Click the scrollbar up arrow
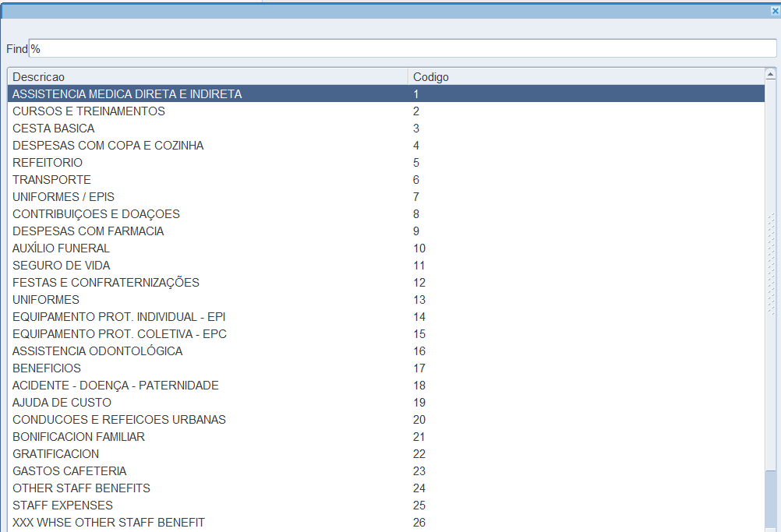 coord(771,75)
